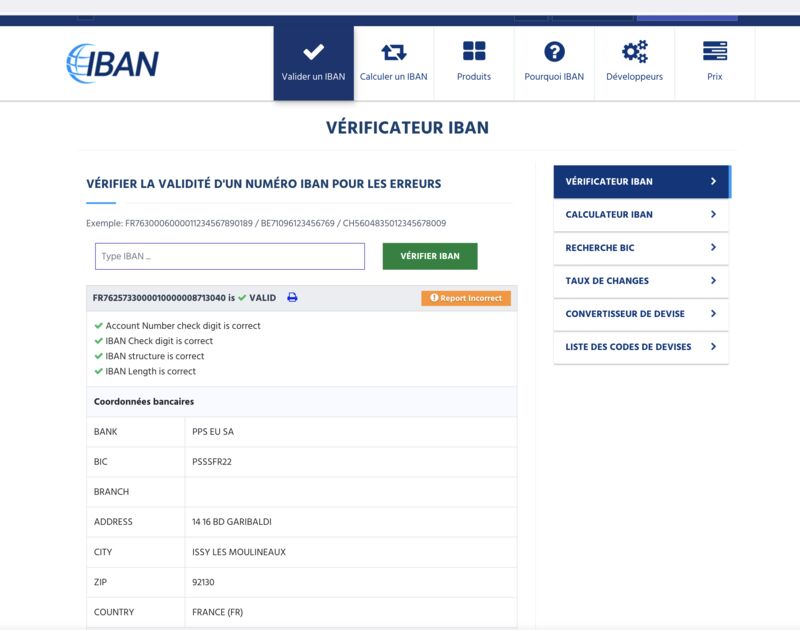800x631 pixels.
Task: Open the Développeurs gears icon
Action: (634, 52)
